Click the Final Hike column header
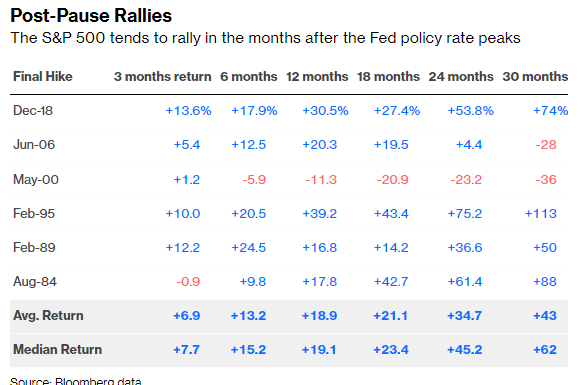Screen dimensions: 586x385 [43, 77]
